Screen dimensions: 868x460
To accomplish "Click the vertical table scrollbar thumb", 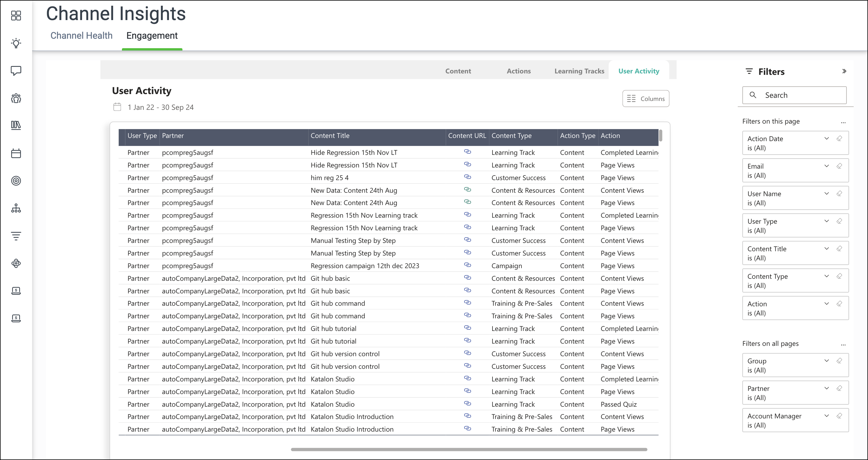I will [x=661, y=136].
